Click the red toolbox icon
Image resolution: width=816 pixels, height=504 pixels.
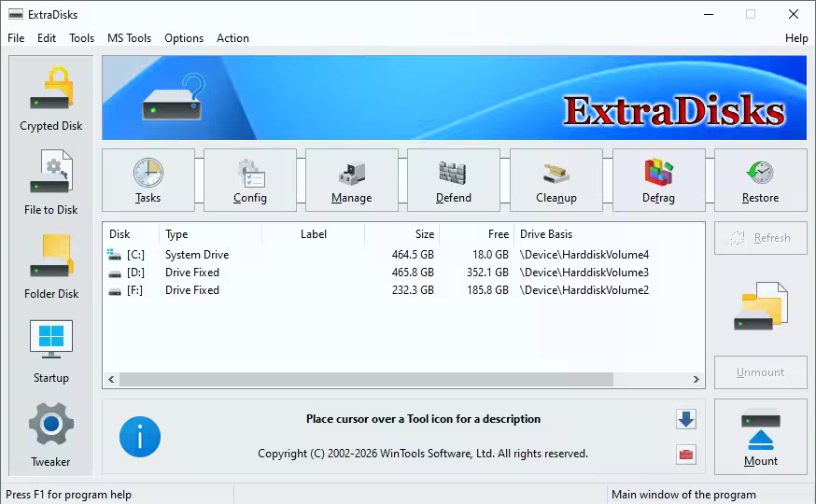[x=686, y=455]
